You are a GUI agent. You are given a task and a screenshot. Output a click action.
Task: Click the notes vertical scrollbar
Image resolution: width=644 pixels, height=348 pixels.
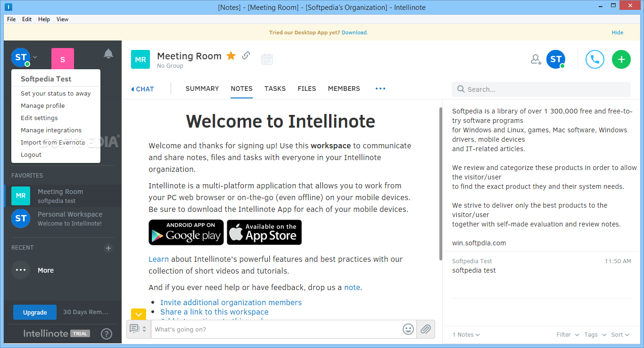pyautogui.click(x=441, y=184)
